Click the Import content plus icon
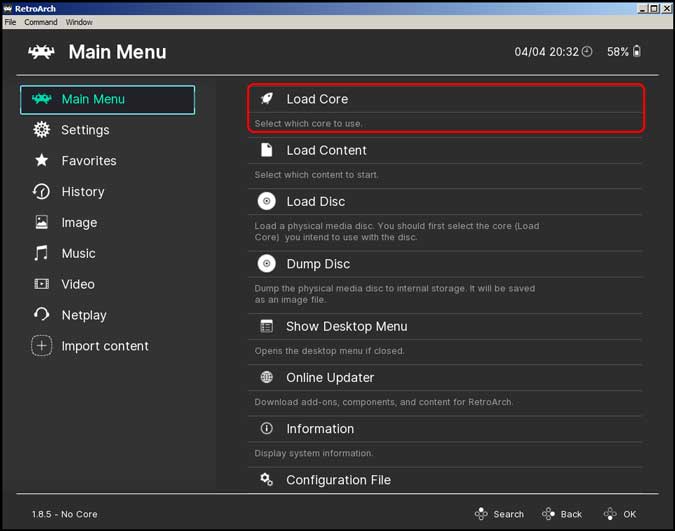675x531 pixels. coord(42,345)
